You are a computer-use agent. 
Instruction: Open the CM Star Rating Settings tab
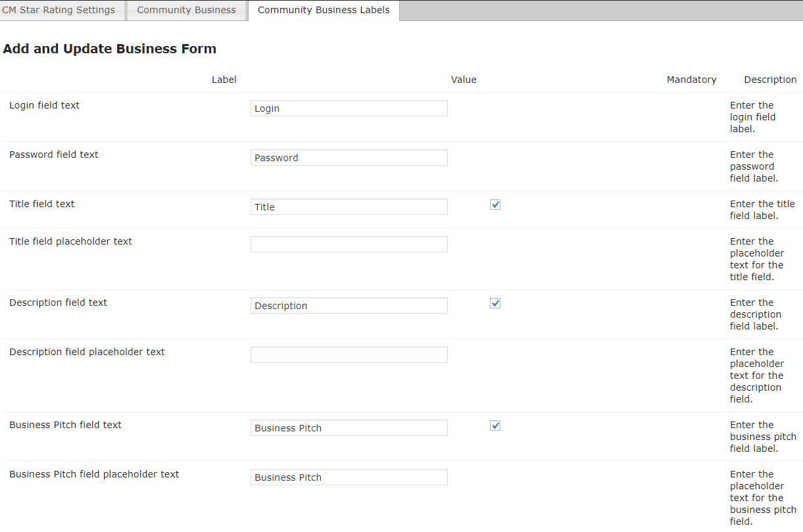click(x=59, y=11)
